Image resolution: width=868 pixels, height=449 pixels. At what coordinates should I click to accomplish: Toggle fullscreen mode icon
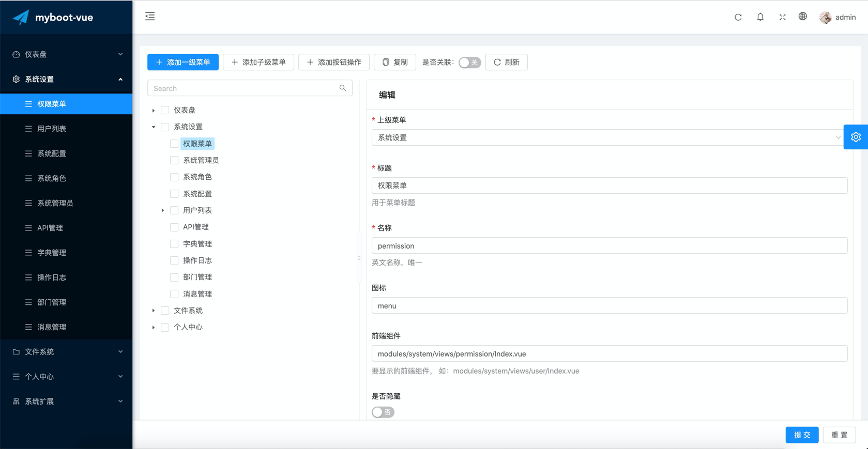783,17
